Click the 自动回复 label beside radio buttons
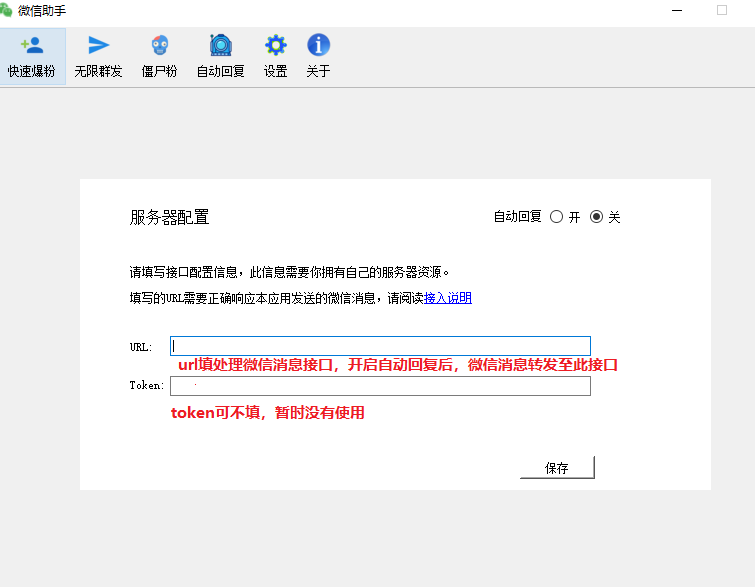This screenshot has height=587, width=755. point(517,217)
